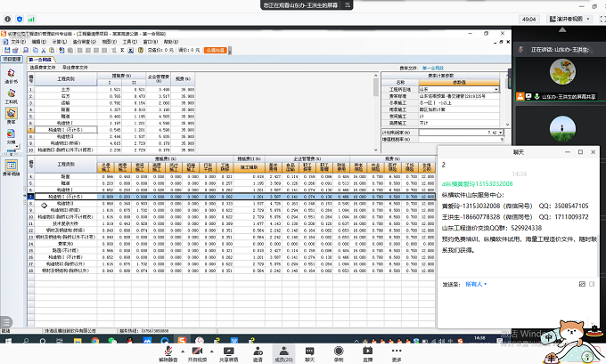Click 导出费率文件 button
606x364 pixels.
click(x=75, y=68)
